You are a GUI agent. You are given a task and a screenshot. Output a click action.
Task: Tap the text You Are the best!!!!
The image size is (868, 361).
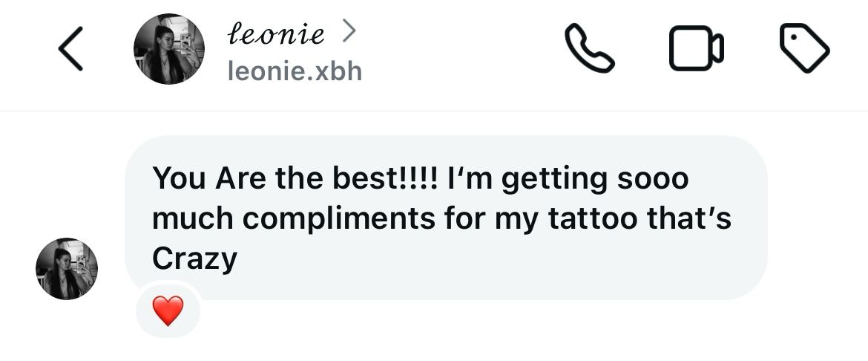[295, 178]
